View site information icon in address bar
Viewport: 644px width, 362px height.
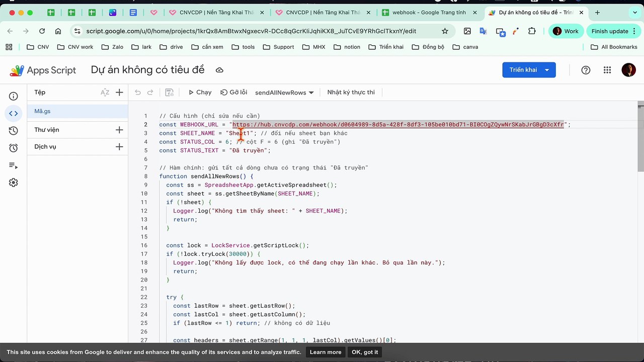pyautogui.click(x=77, y=31)
